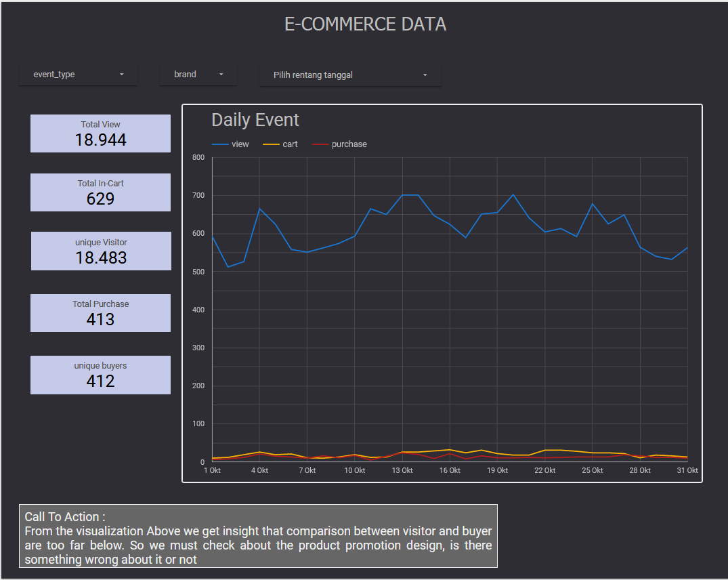Image resolution: width=728 pixels, height=580 pixels.
Task: Click the 1 Okt axis label
Action: 212,470
